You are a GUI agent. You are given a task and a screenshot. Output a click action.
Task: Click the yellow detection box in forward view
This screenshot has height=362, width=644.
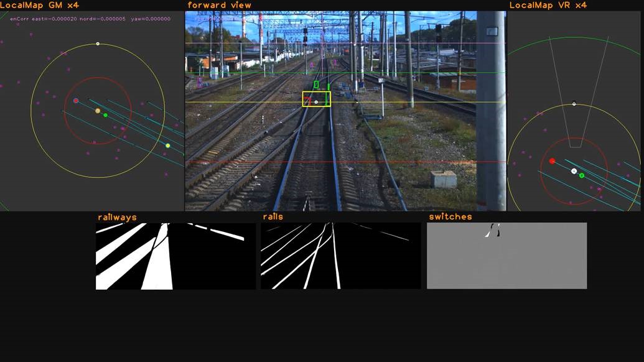click(x=317, y=100)
